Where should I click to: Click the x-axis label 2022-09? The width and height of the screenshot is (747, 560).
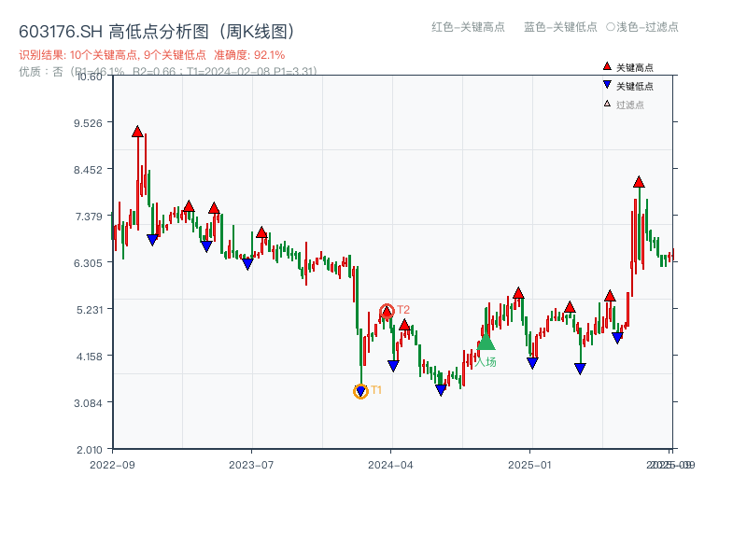(112, 465)
